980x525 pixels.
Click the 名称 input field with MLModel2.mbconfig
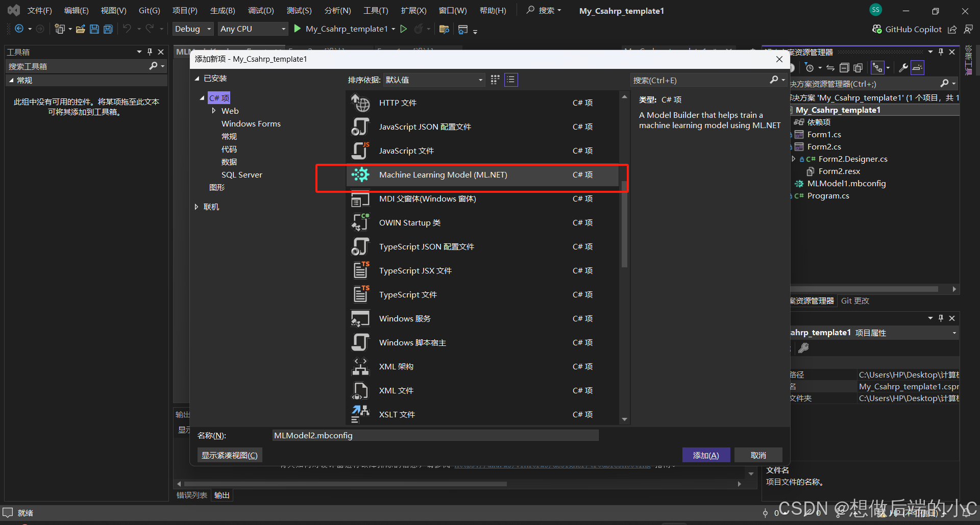(435, 435)
